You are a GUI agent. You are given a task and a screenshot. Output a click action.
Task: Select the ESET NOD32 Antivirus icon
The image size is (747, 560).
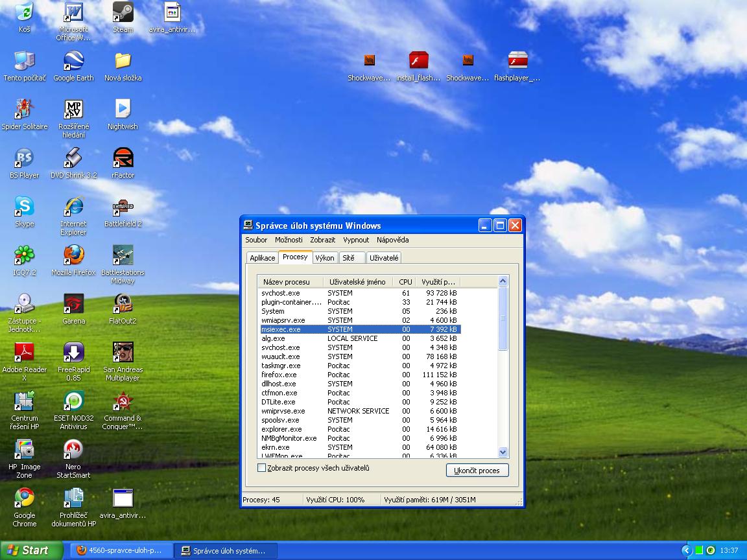coord(73,401)
